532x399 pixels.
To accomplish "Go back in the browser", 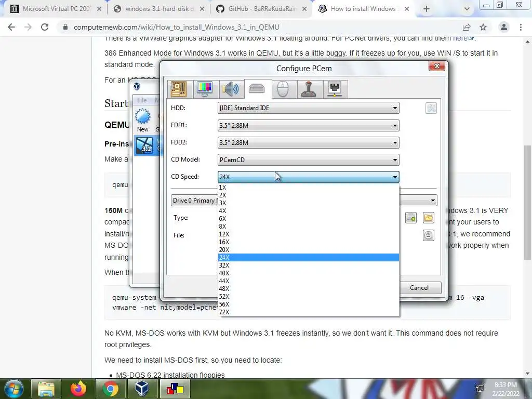I will [x=11, y=27].
